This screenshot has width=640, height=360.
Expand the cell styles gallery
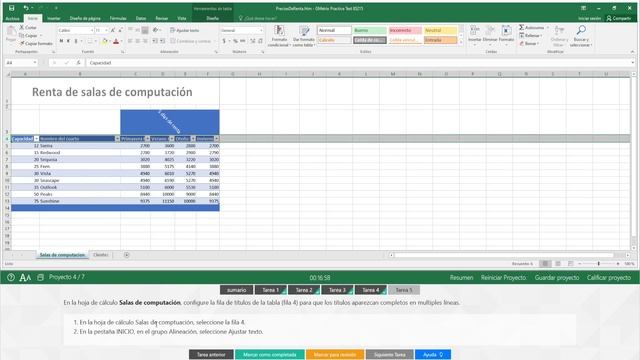461,41
